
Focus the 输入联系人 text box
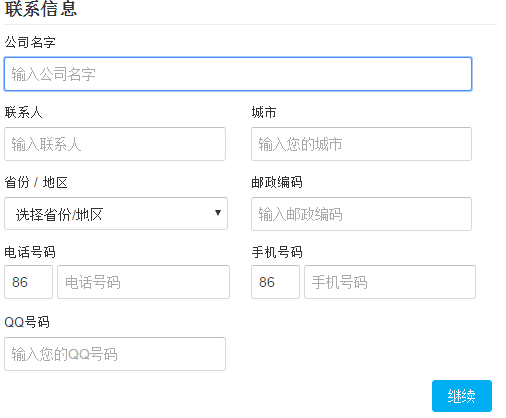[x=115, y=144]
